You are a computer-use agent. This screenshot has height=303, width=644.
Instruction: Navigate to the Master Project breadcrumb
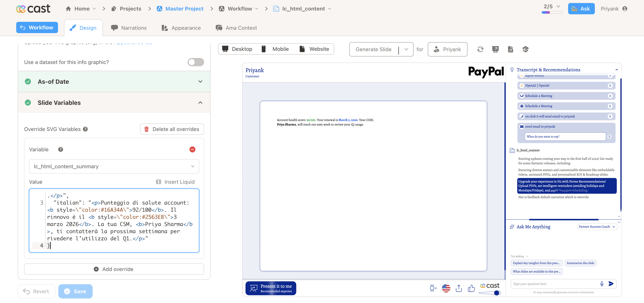(180, 9)
